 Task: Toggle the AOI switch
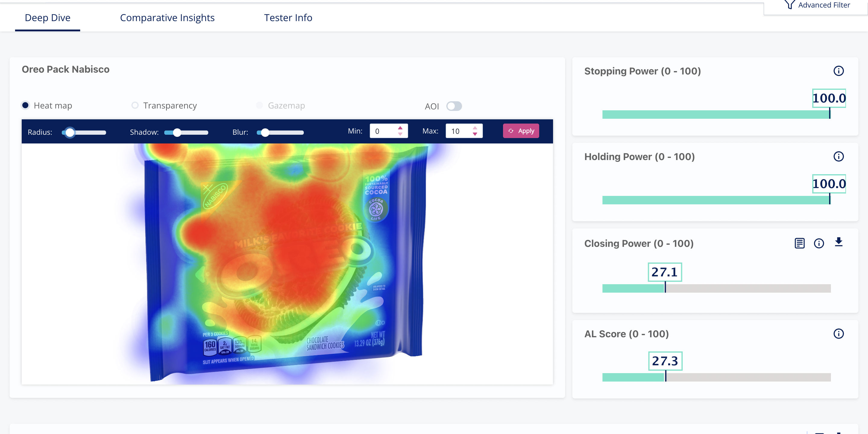coord(454,106)
